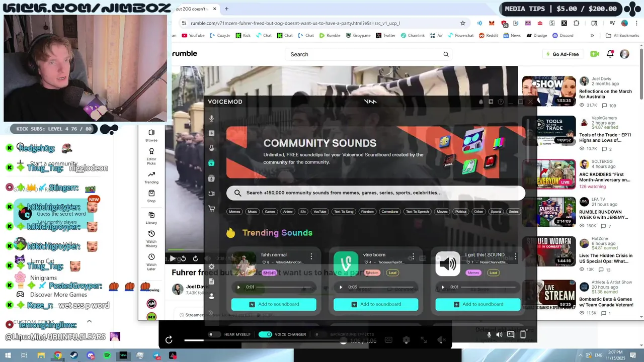Viewport: 644px width, 362px height.
Task: Click the Go Ad-Free button on Rumble
Action: click(x=562, y=54)
